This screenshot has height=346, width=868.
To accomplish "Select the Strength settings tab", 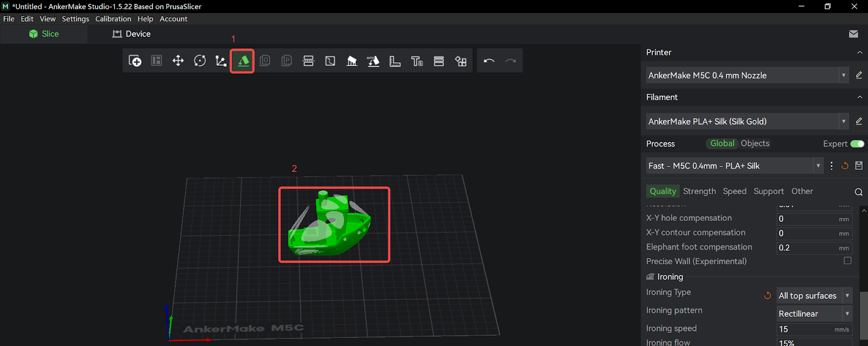I will (x=699, y=191).
